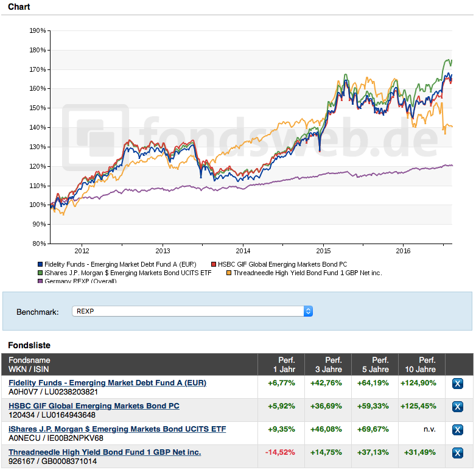Open the Benchmark REXP dropdown
Viewport: 476px width, 470px height.
[x=193, y=311]
